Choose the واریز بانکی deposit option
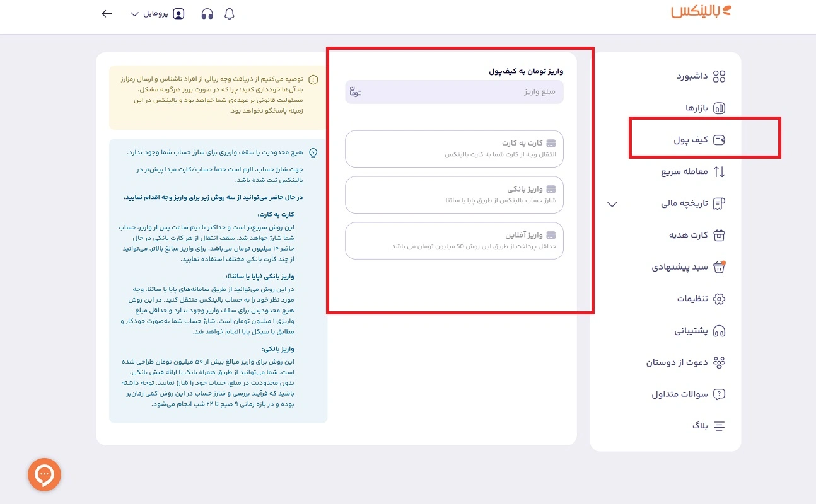Screen dimensions: 816x504 [x=454, y=195]
